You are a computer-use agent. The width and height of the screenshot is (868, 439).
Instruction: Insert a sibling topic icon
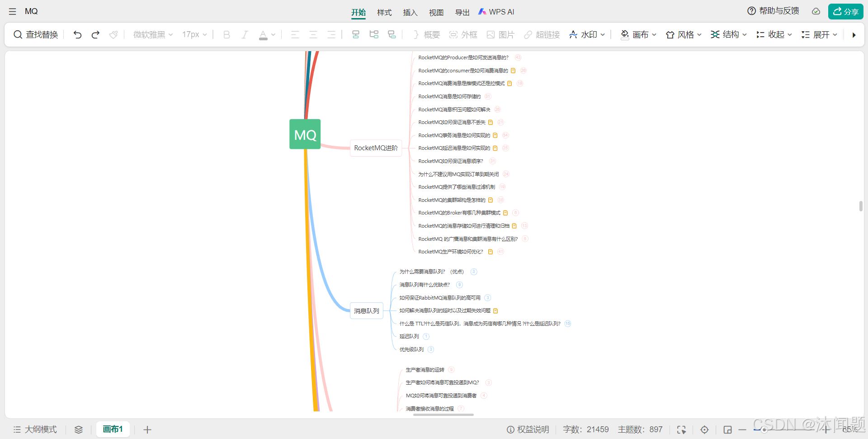(374, 35)
